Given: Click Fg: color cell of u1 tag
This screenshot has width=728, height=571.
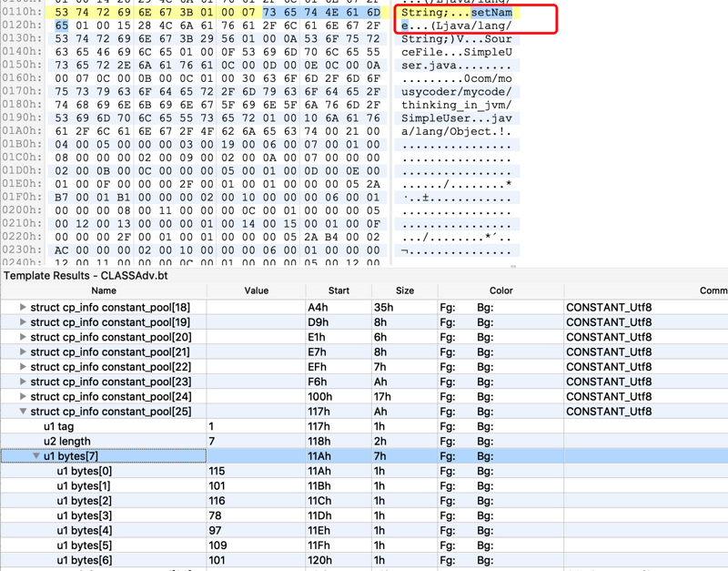Looking at the screenshot, I should click(448, 426).
